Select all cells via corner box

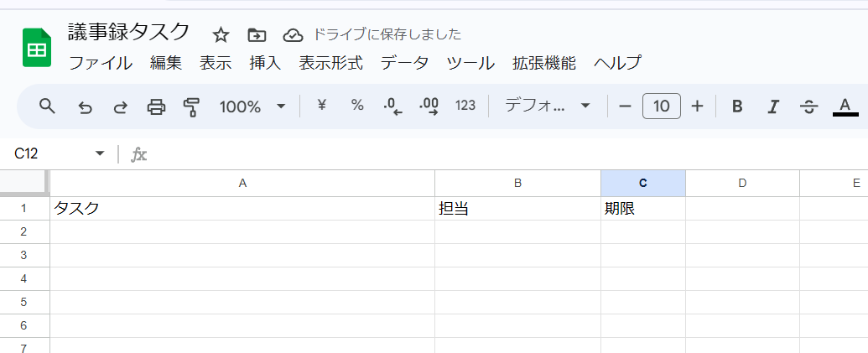pyautogui.click(x=24, y=183)
